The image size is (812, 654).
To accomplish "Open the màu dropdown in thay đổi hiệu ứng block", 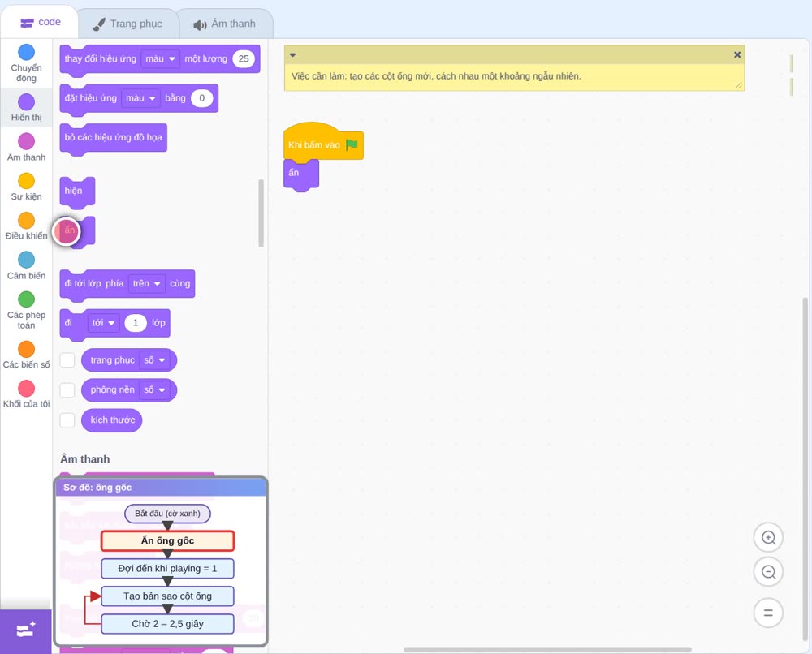I will tap(160, 59).
